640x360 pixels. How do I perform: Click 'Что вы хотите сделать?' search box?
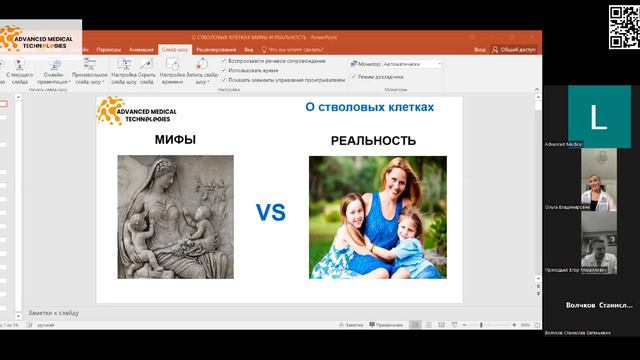[x=292, y=50]
